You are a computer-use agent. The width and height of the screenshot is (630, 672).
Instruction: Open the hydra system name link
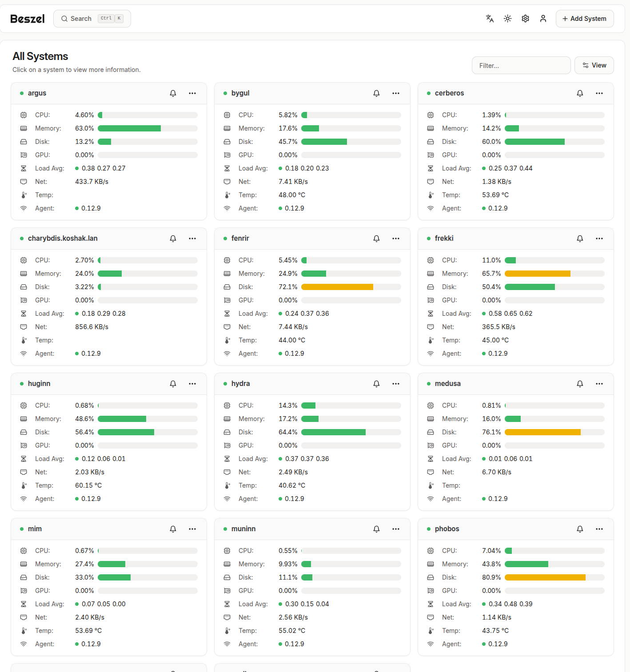click(x=240, y=384)
